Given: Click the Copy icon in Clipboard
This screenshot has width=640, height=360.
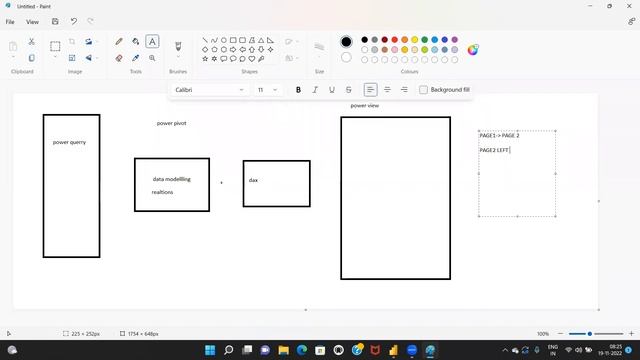Looking at the screenshot, I should click(x=31, y=58).
